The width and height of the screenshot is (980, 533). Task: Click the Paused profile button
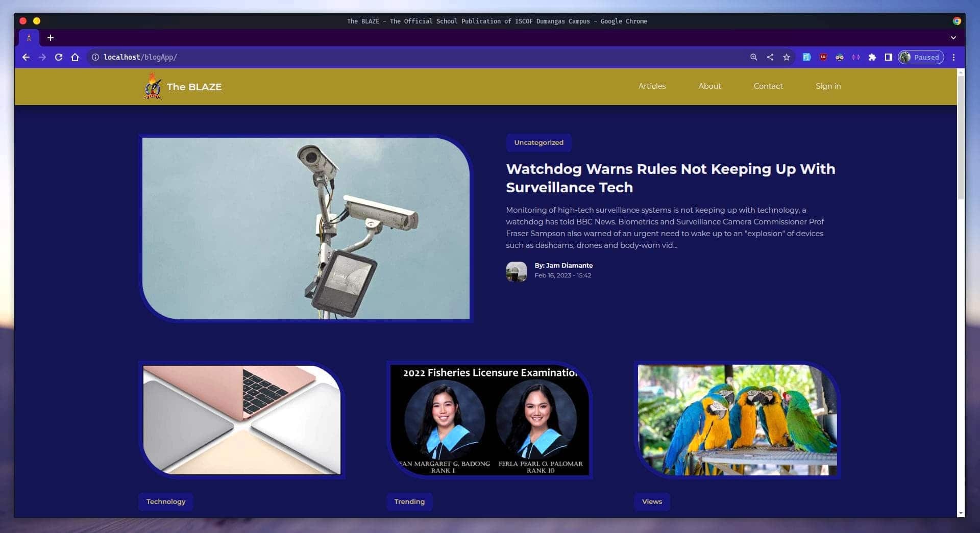[x=921, y=57]
